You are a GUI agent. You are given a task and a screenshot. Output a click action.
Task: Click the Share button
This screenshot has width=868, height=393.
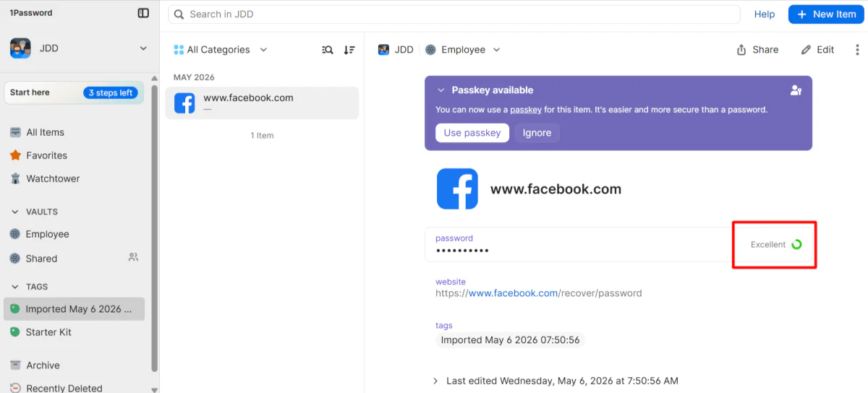pyautogui.click(x=757, y=50)
